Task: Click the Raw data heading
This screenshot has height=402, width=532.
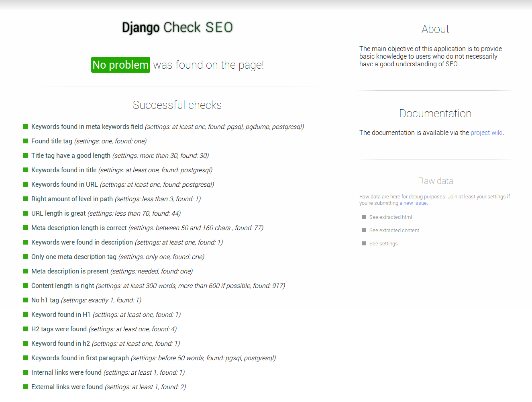Action: coord(435,181)
